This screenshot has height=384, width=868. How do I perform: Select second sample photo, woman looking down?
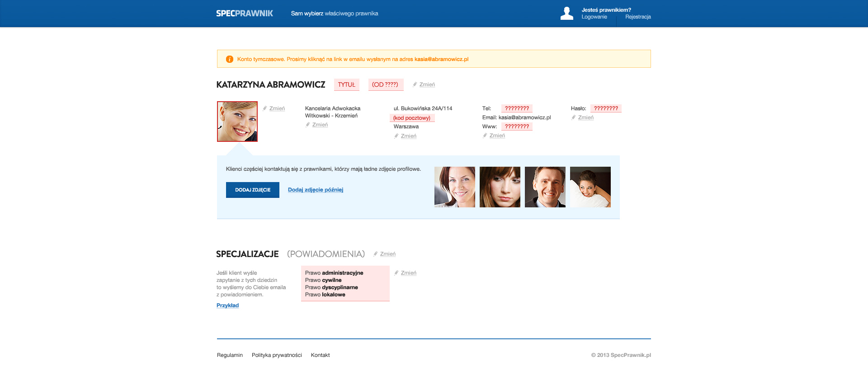click(x=500, y=187)
